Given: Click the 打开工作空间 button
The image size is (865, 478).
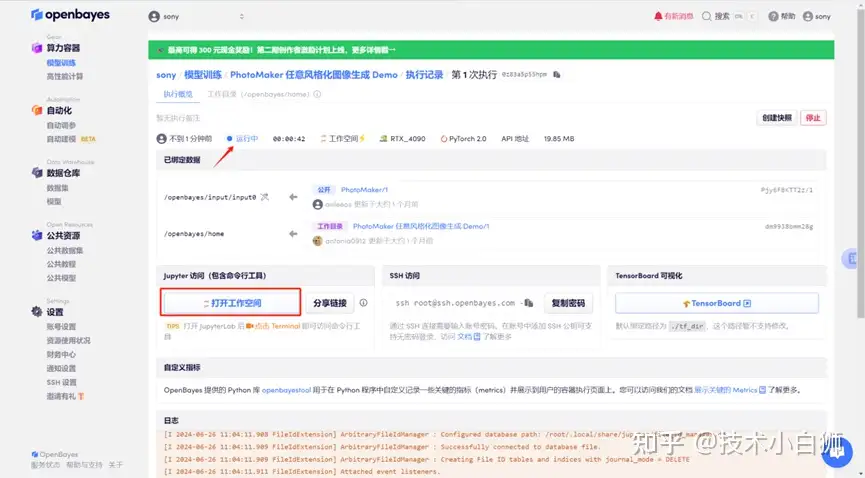Looking at the screenshot, I should 231,302.
